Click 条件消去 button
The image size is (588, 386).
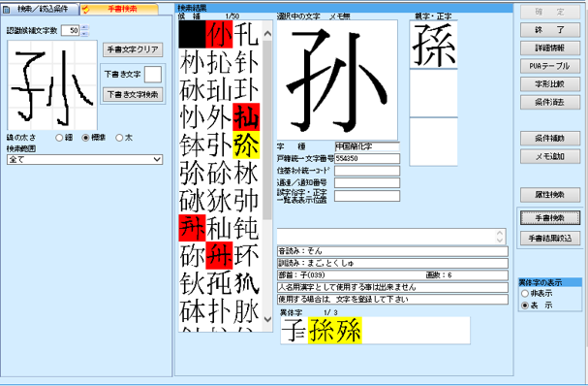[550, 102]
